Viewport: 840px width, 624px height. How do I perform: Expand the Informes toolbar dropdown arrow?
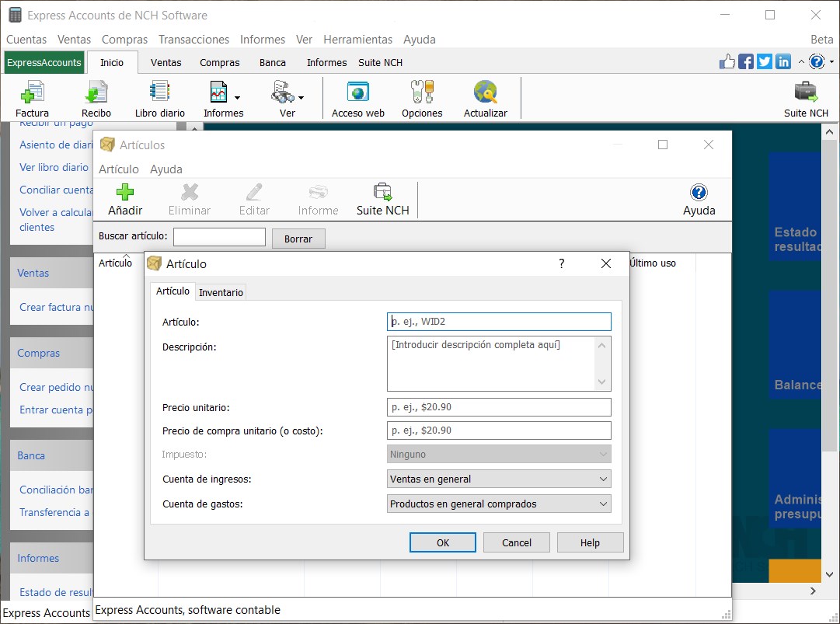point(237,97)
